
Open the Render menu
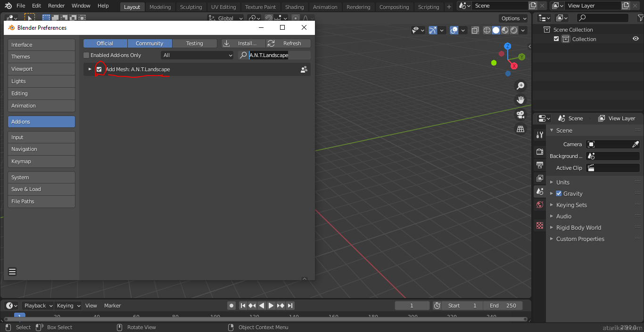pos(57,6)
